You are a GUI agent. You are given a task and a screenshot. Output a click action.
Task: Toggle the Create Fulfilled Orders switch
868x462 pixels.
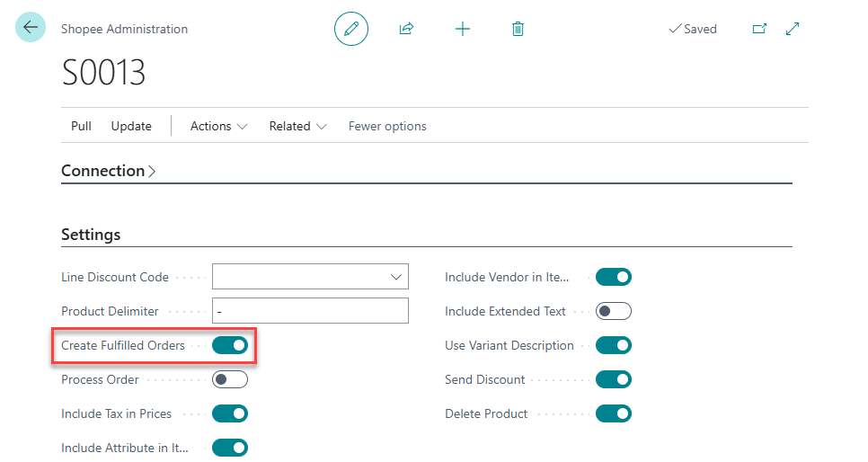coord(230,346)
